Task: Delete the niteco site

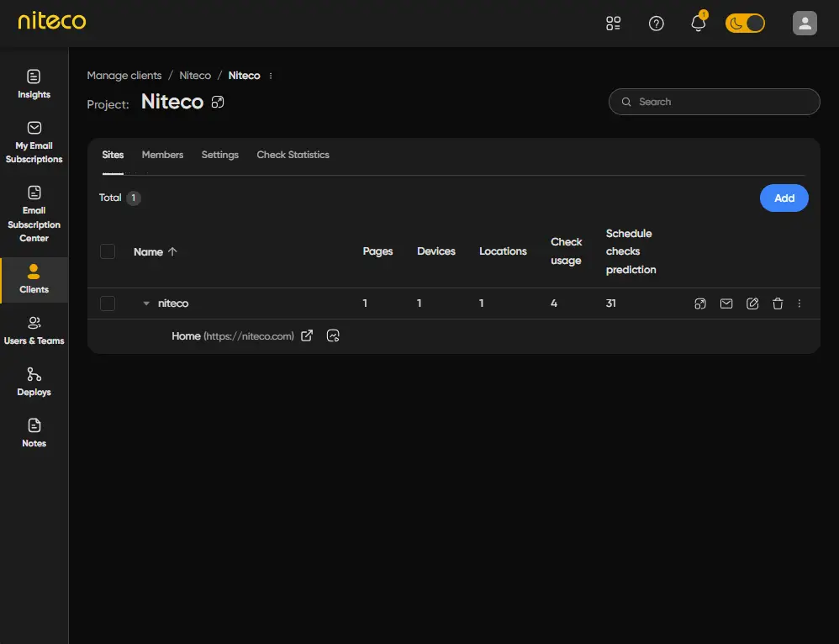Action: point(778,304)
